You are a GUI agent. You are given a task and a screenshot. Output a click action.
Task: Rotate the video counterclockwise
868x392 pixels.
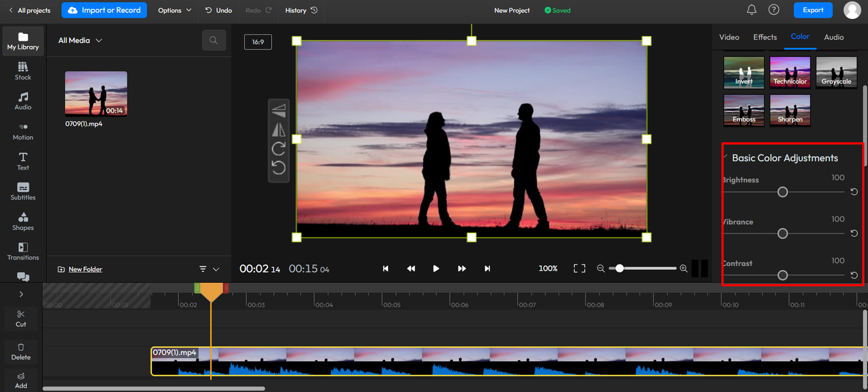[x=279, y=168]
